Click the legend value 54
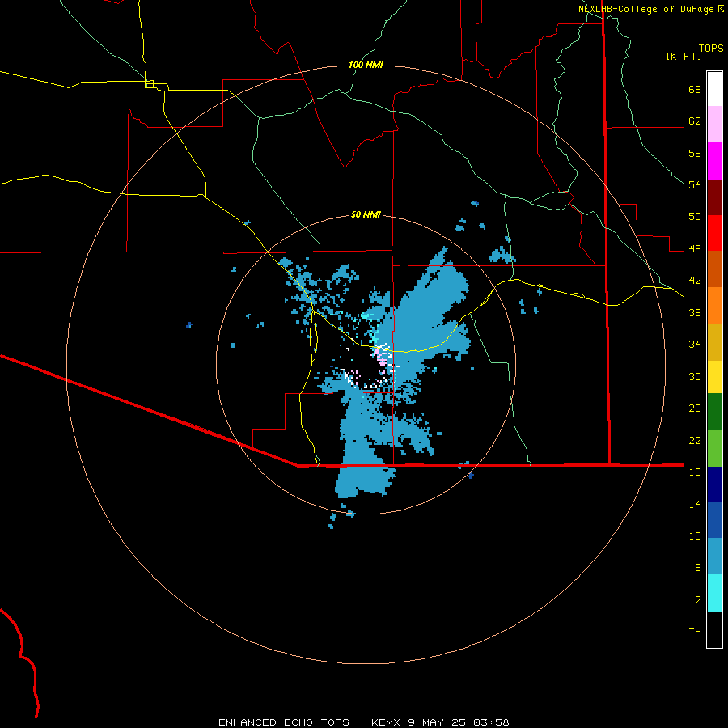The image size is (728, 728). pos(695,184)
